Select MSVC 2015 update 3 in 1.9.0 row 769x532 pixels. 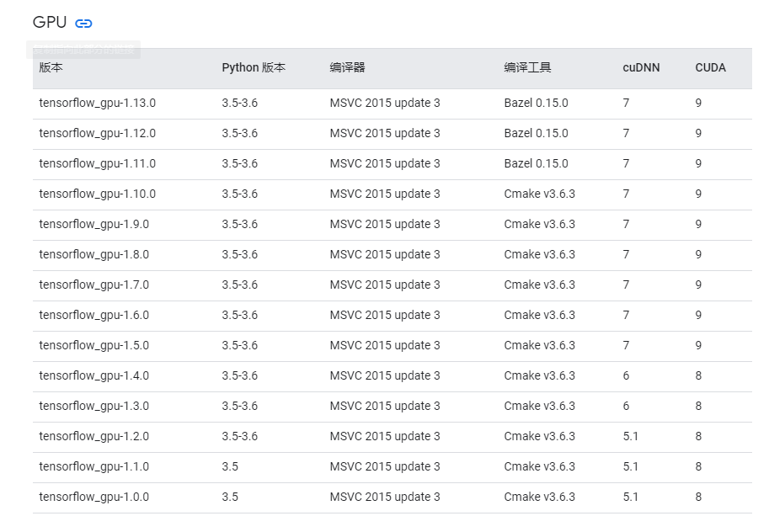[385, 225]
